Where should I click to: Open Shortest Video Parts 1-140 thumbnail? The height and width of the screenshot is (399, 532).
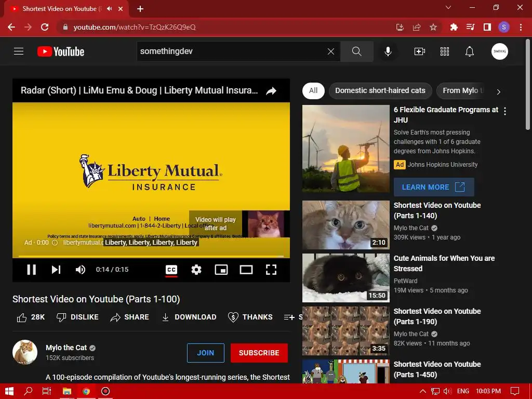(345, 224)
